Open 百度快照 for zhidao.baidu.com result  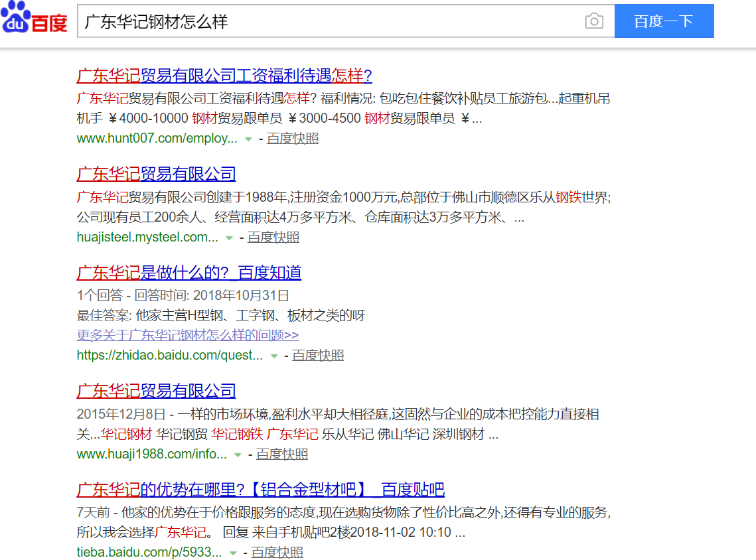(x=318, y=356)
